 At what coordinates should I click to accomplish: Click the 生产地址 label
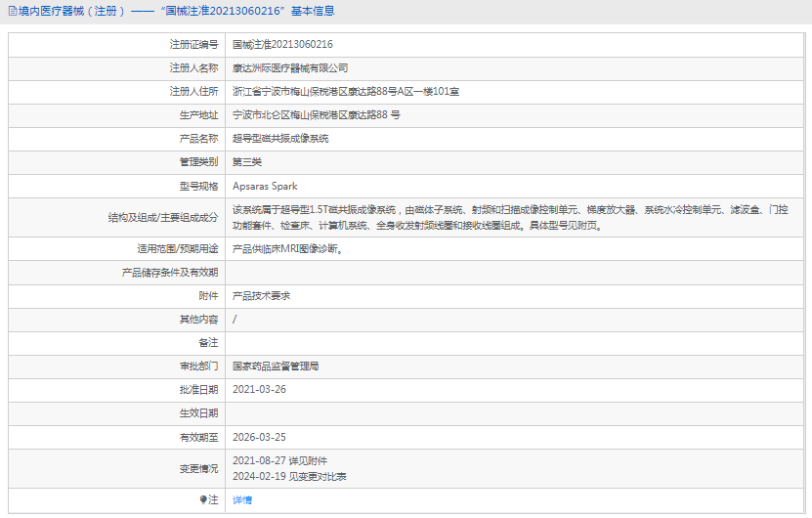[199, 115]
